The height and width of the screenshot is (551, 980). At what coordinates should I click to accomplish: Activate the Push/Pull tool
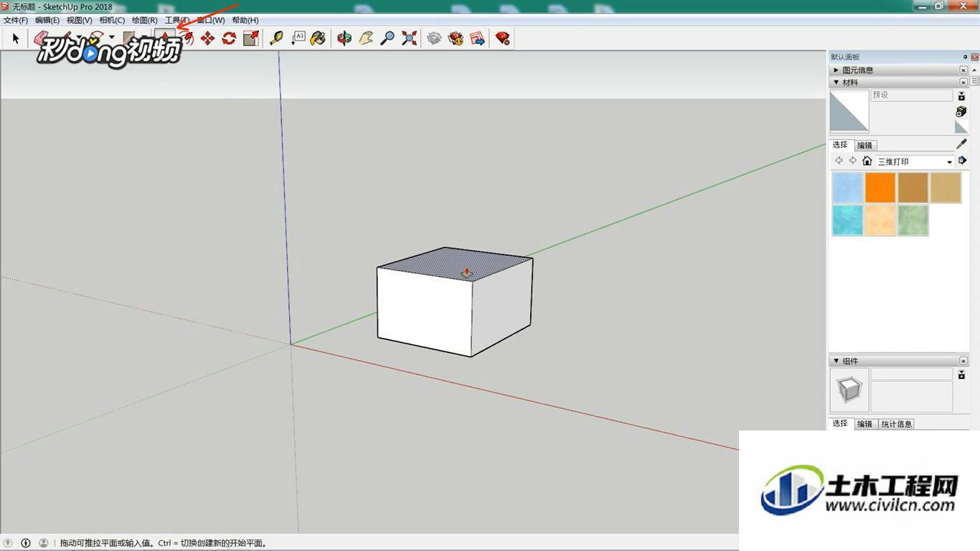(x=165, y=39)
